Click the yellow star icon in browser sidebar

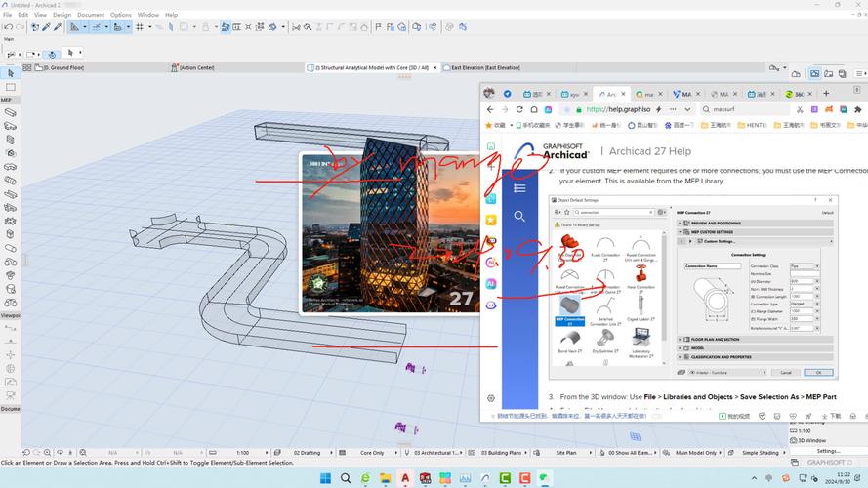coord(491,221)
